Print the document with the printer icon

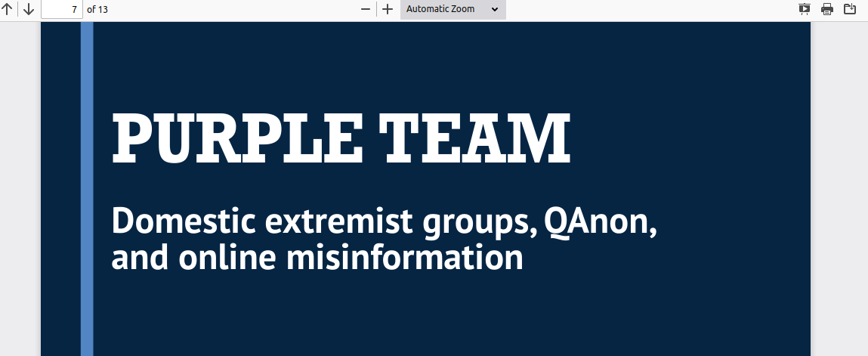point(827,9)
